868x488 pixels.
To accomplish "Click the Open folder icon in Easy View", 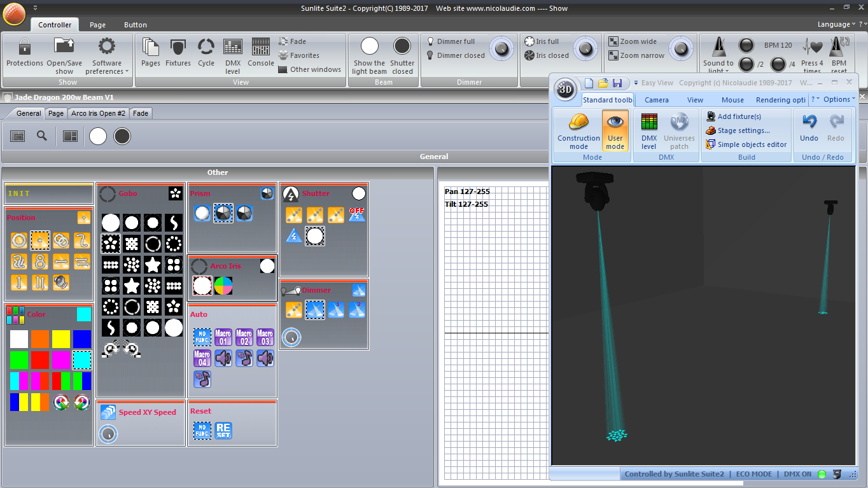I will pyautogui.click(x=603, y=83).
